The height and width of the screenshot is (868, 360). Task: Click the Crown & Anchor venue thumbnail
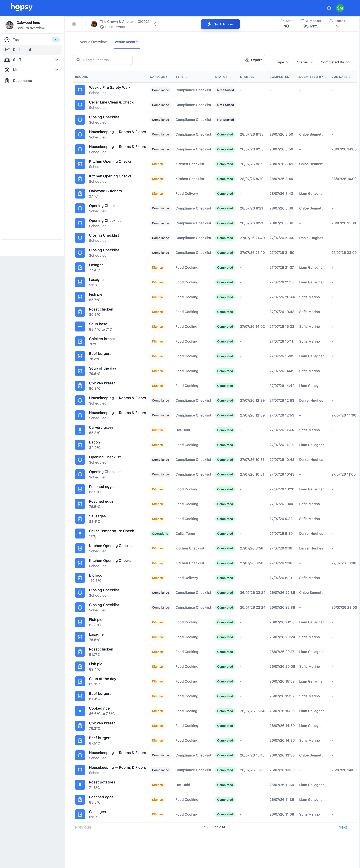tap(94, 24)
